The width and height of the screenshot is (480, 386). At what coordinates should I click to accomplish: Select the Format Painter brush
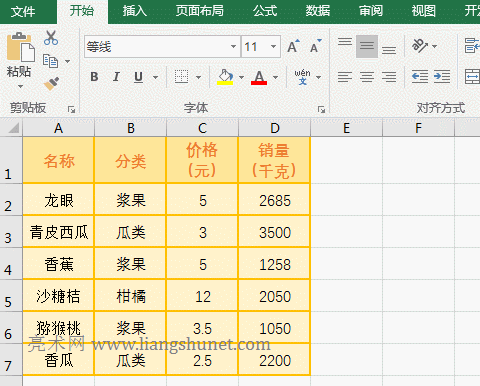(x=51, y=84)
